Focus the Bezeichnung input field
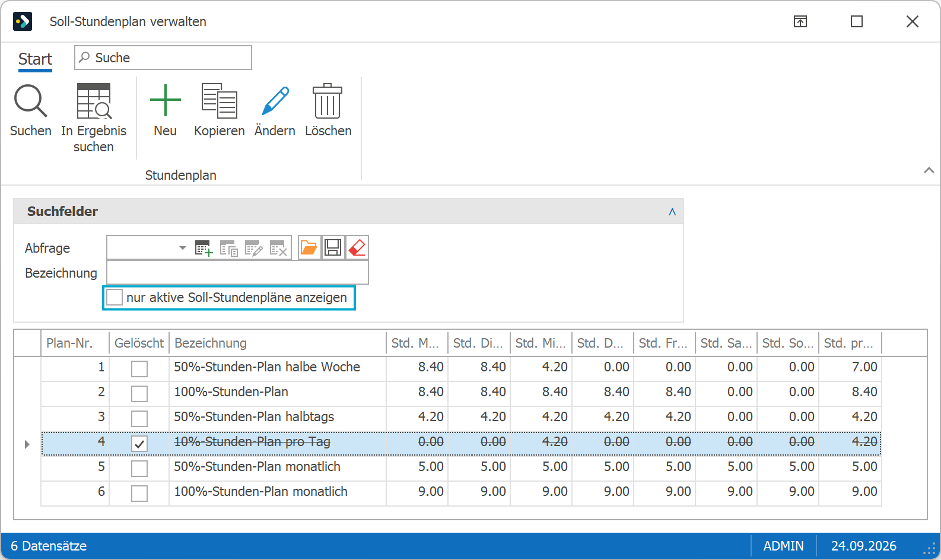The height and width of the screenshot is (560, 941). click(x=237, y=273)
